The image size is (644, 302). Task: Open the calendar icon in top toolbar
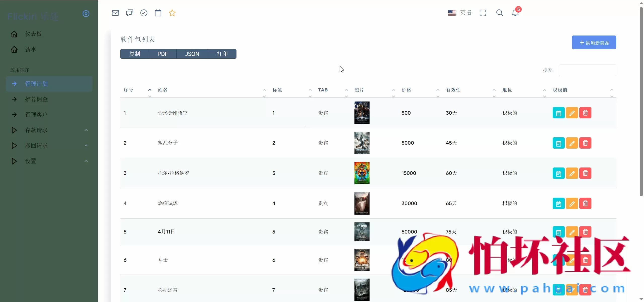pyautogui.click(x=158, y=13)
